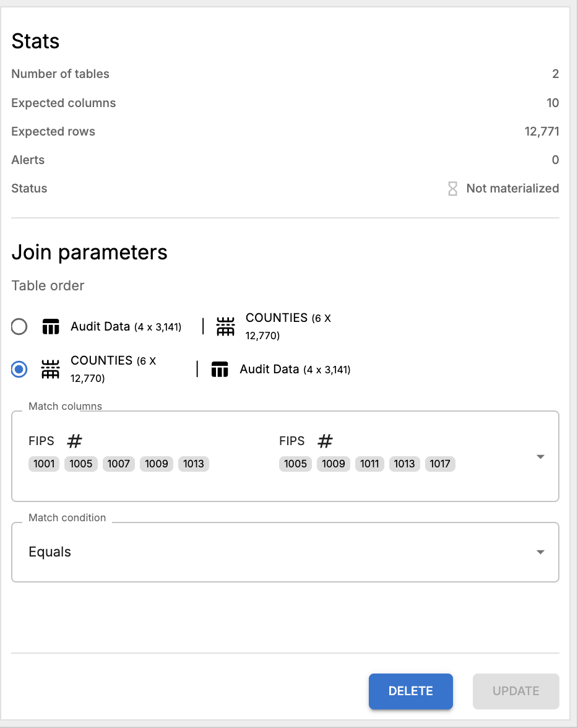This screenshot has height=728, width=578.
Task: Click the COUNTIES grid icon in selected row
Action: [x=51, y=370]
